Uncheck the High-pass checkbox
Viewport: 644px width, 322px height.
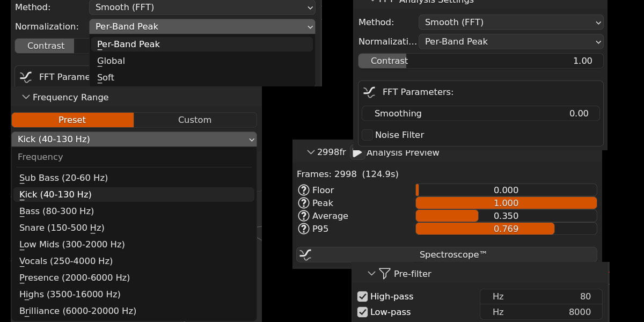click(363, 296)
